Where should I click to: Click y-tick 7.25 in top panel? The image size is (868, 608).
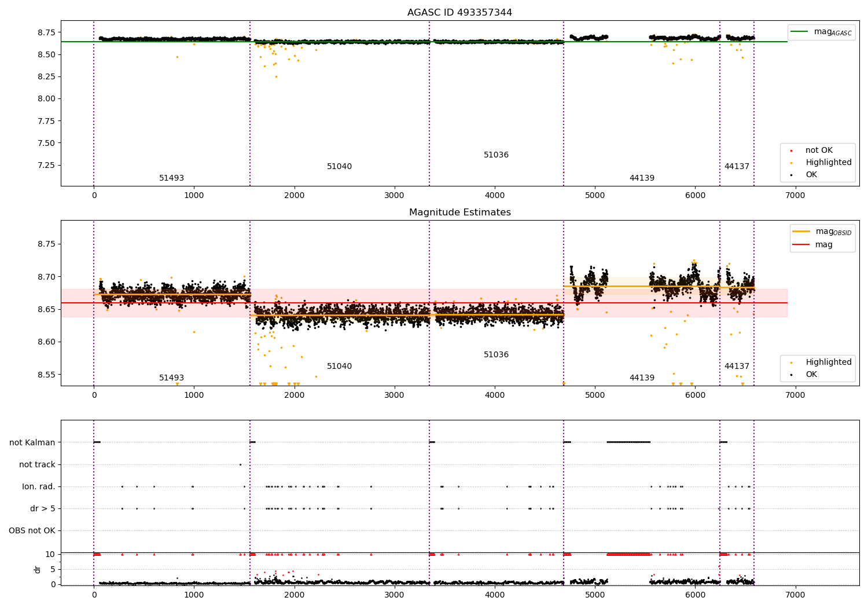pyautogui.click(x=46, y=165)
